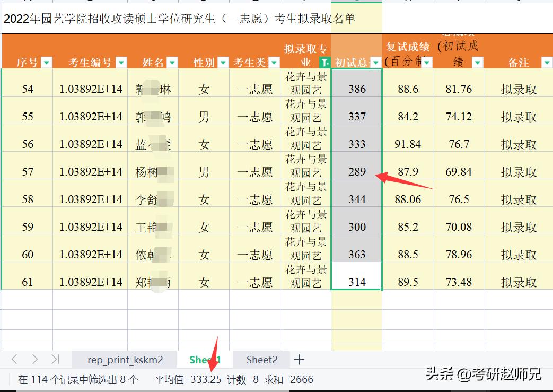
Task: Open the 考生编号 filter dropdown
Action: [121, 63]
